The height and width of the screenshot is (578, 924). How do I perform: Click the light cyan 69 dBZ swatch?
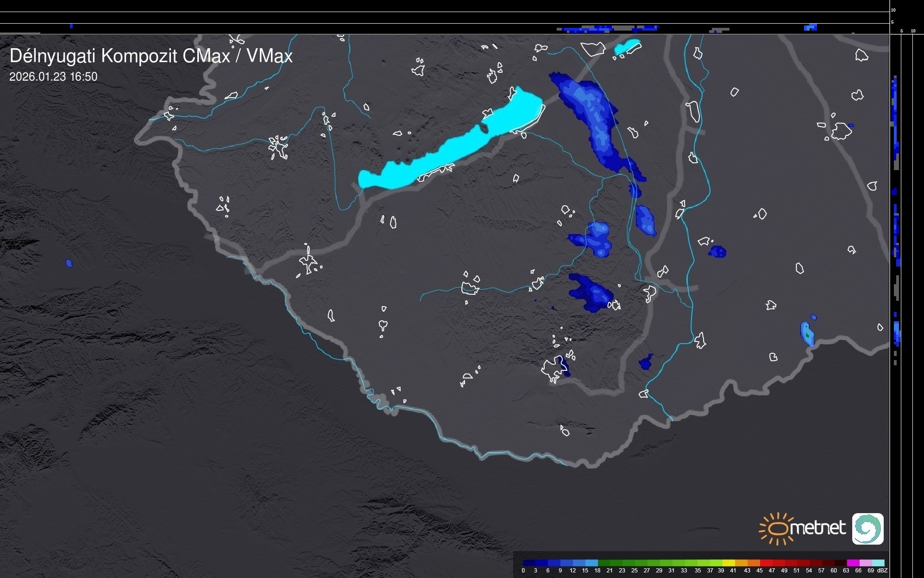(x=878, y=563)
